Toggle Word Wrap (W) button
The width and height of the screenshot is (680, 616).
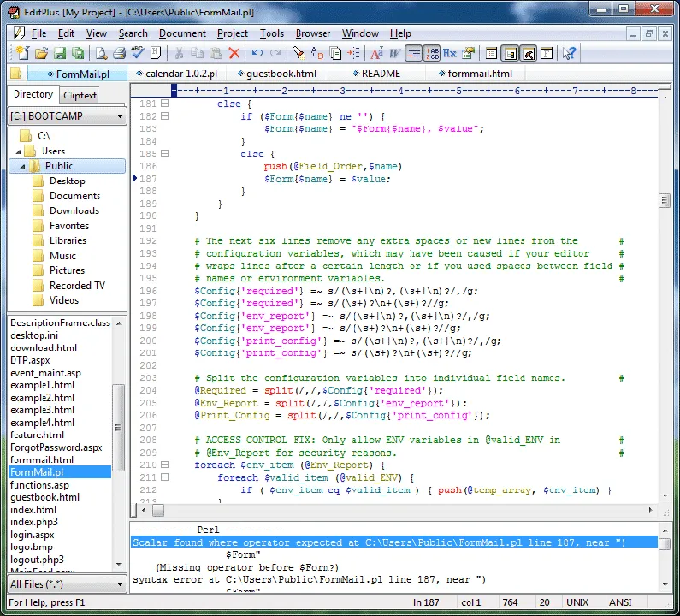point(394,53)
